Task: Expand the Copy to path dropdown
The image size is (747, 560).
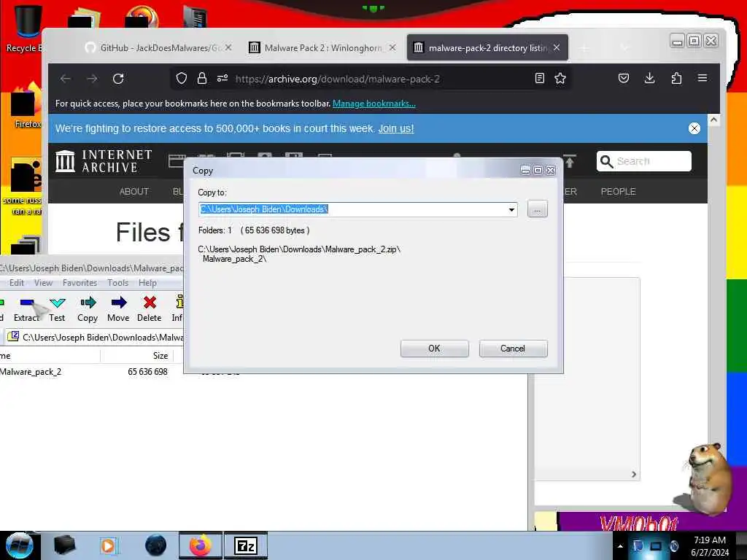Action: 511,209
